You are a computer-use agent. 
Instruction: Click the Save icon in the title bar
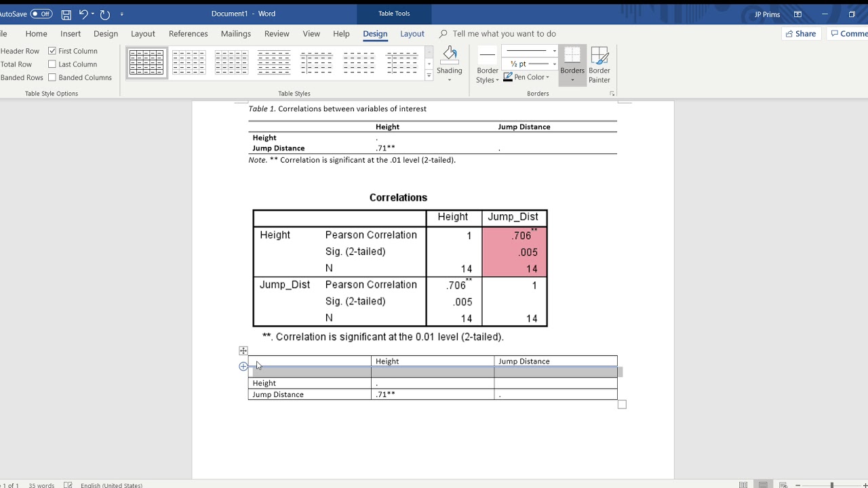click(x=66, y=14)
